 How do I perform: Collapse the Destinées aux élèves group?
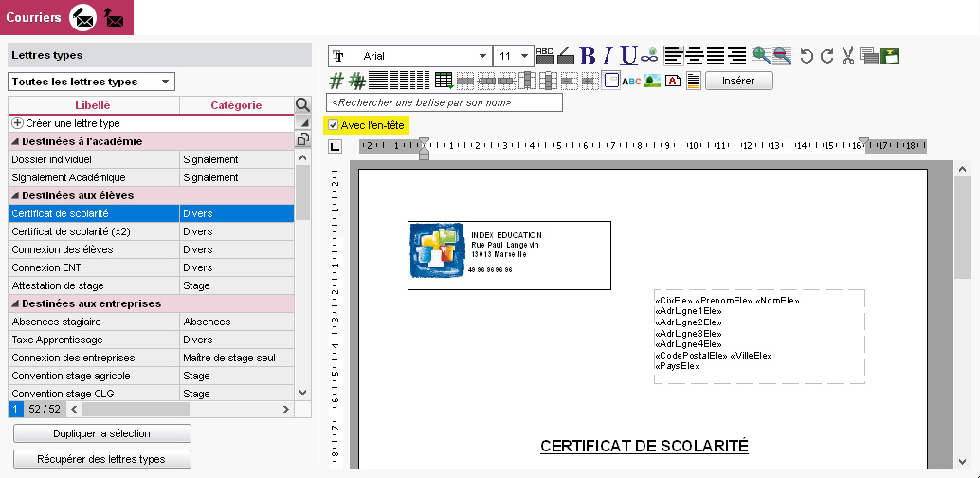pyautogui.click(x=16, y=195)
